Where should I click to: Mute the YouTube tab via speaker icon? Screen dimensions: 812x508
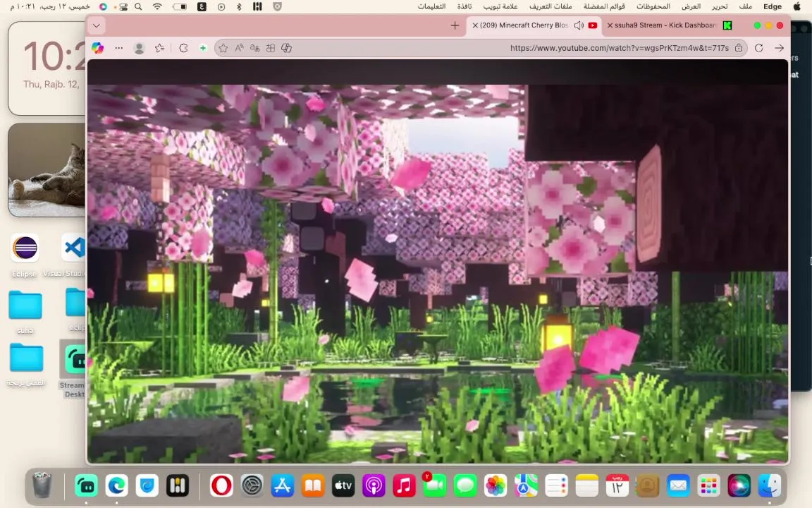tap(579, 25)
